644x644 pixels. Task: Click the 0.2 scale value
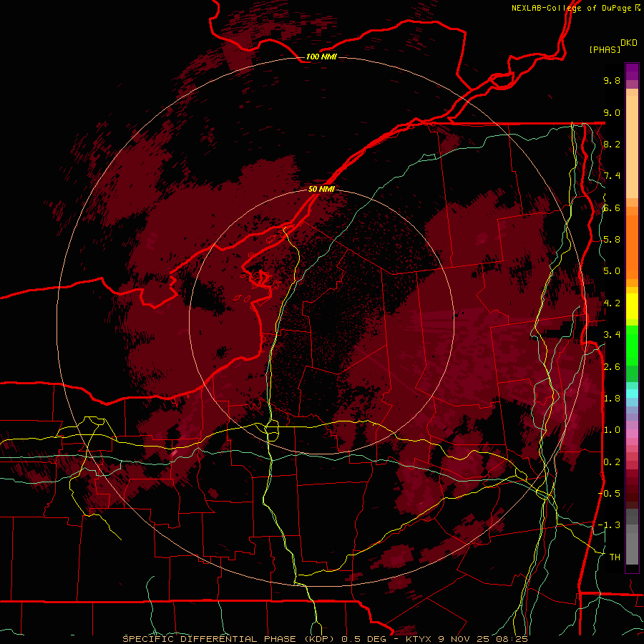(612, 462)
